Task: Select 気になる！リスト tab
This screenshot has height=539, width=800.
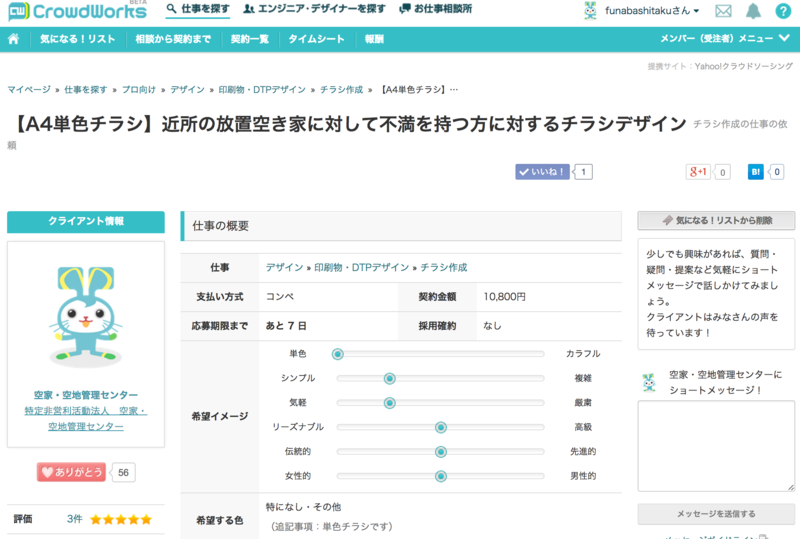Action: [x=78, y=39]
